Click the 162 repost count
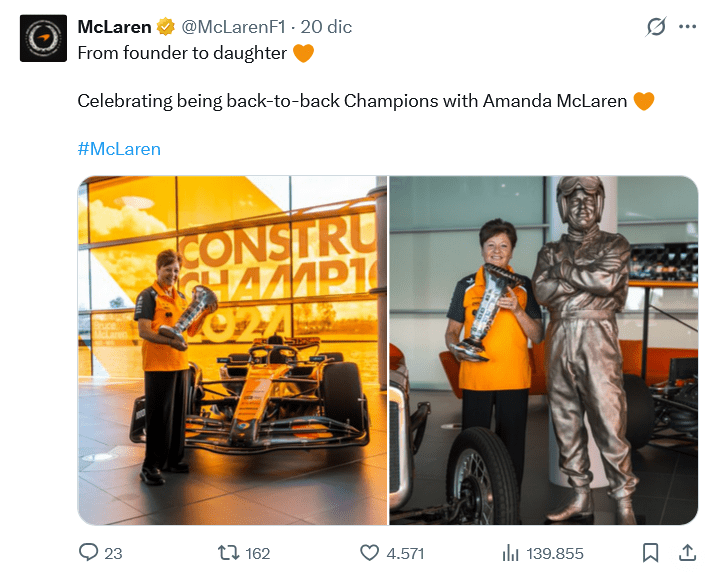Image resolution: width=718 pixels, height=578 pixels. tap(258, 554)
